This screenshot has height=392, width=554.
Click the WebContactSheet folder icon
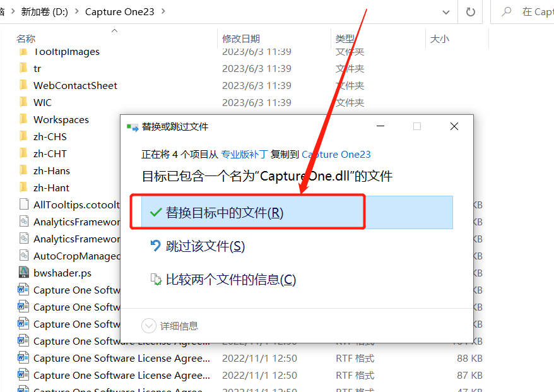[x=23, y=85]
